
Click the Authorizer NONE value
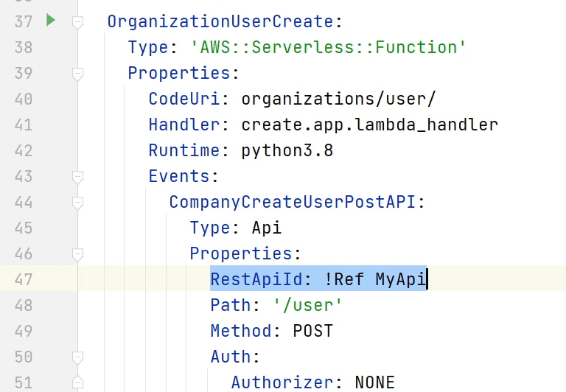tap(374, 382)
